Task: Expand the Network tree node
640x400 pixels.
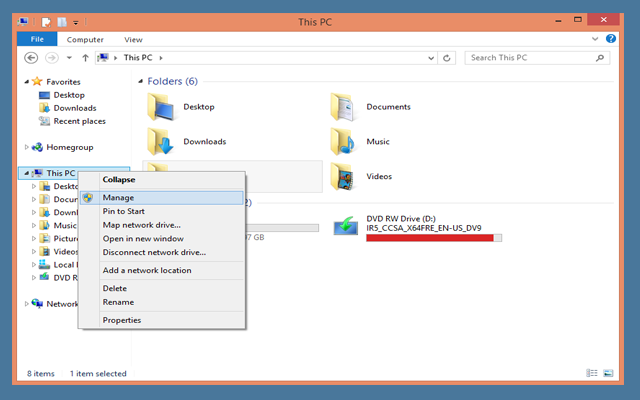Action: (x=27, y=304)
